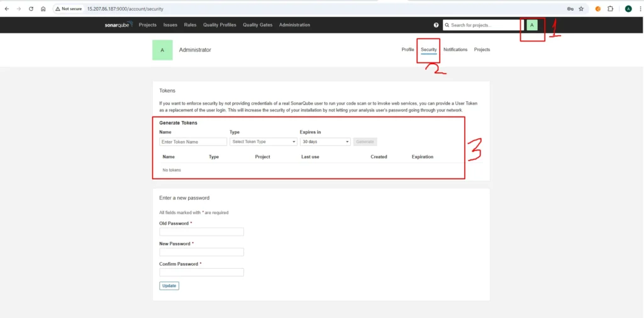Open the Quality Gates menu item
Viewport: 644px width, 318px height.
pos(258,25)
